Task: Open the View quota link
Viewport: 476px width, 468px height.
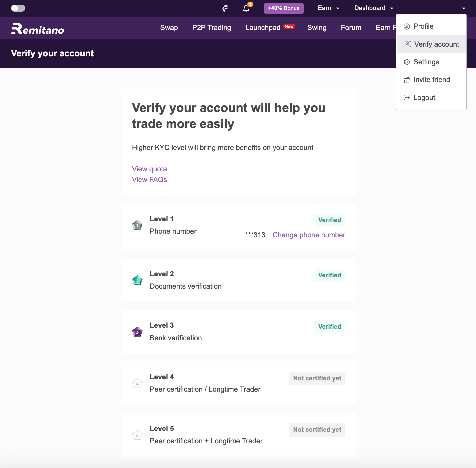Action: click(x=149, y=169)
